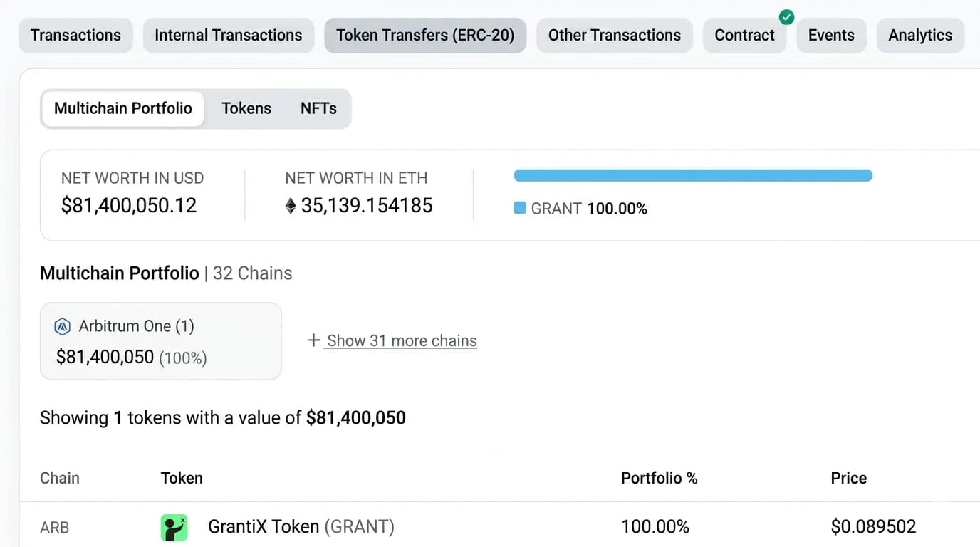
Task: Click the blue portfolio allocation bar
Action: point(693,175)
